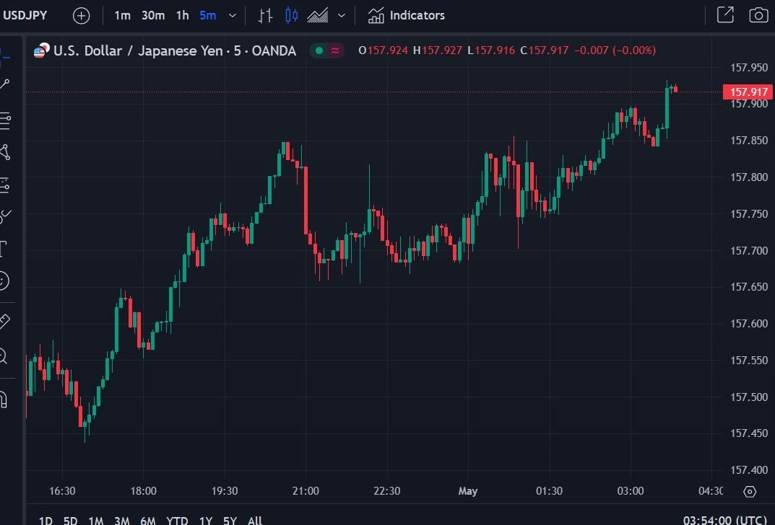775x525 pixels.
Task: Switch to the 1h timeframe
Action: [x=182, y=16]
